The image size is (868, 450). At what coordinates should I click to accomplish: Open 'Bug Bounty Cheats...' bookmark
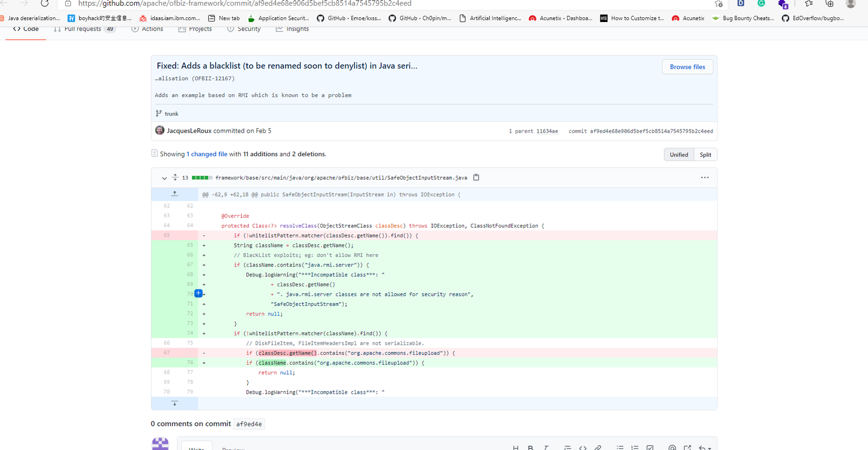tap(743, 18)
